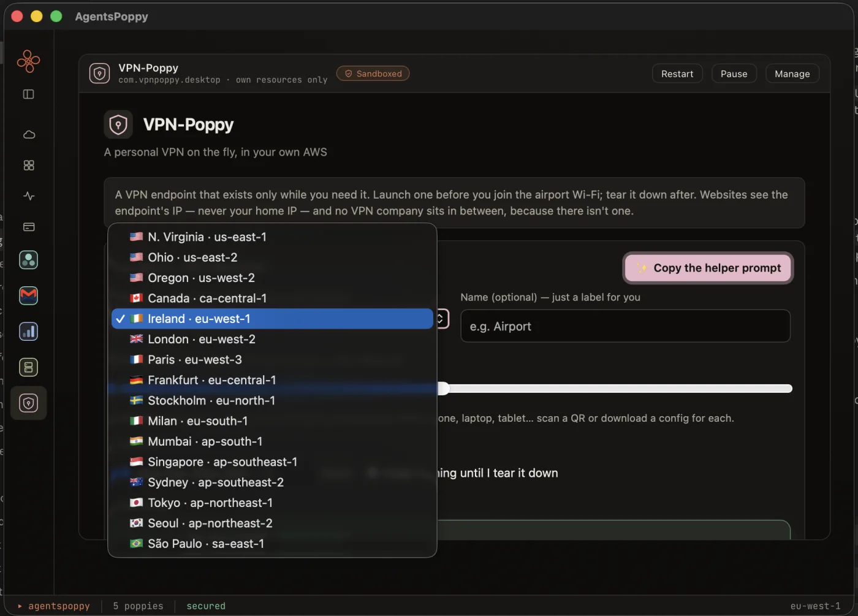Image resolution: width=858 pixels, height=616 pixels.
Task: Choose Stockholm · eu-north-1 region
Action: click(272, 400)
